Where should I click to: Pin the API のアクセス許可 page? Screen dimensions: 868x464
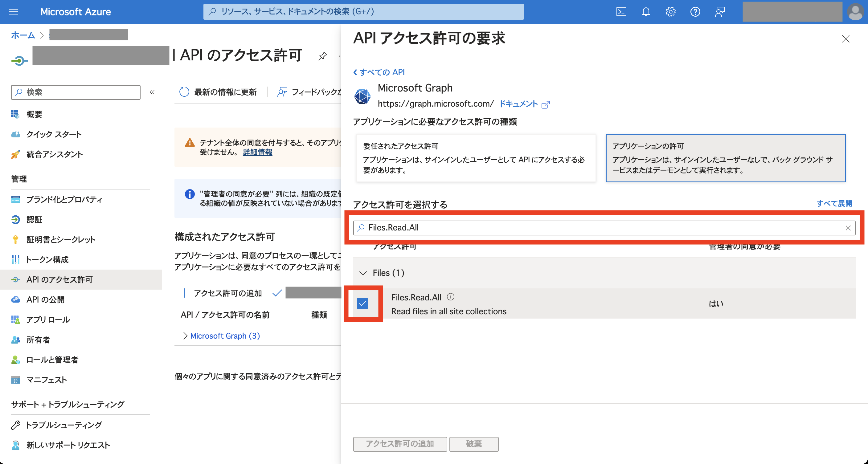pyautogui.click(x=322, y=56)
